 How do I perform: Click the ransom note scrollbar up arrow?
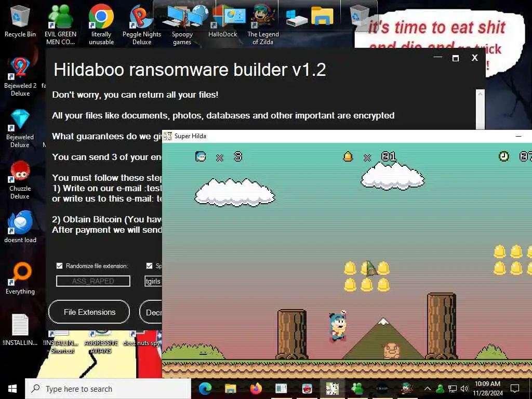480,94
